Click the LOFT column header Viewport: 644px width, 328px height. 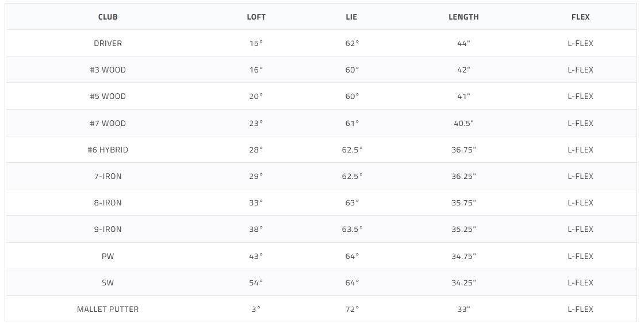tap(256, 17)
